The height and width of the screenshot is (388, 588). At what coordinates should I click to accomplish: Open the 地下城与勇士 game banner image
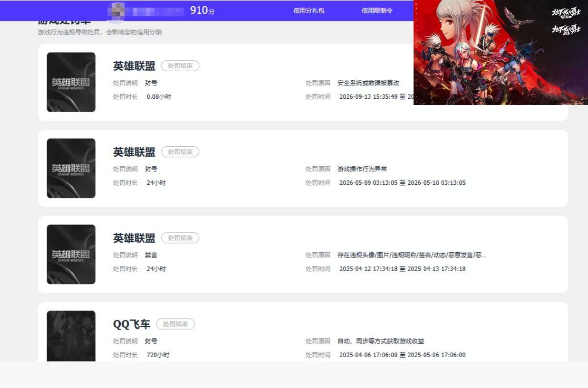(501, 52)
